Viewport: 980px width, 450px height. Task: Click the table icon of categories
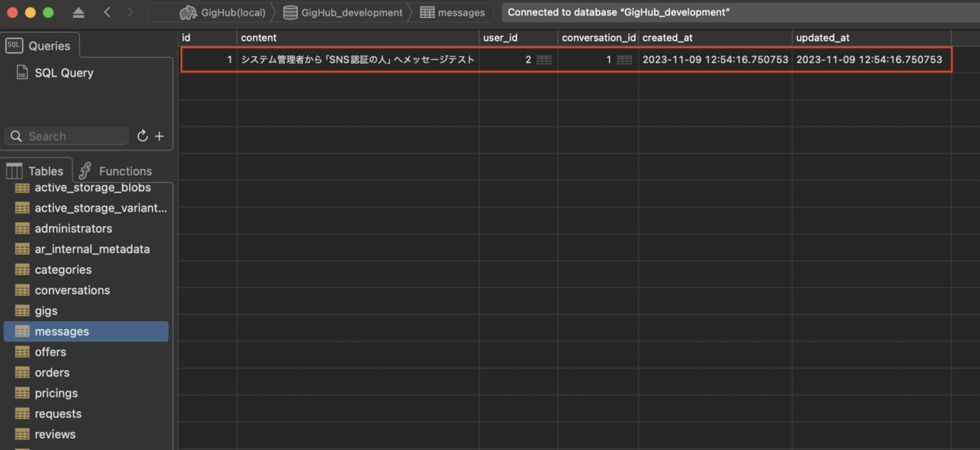pos(22,270)
